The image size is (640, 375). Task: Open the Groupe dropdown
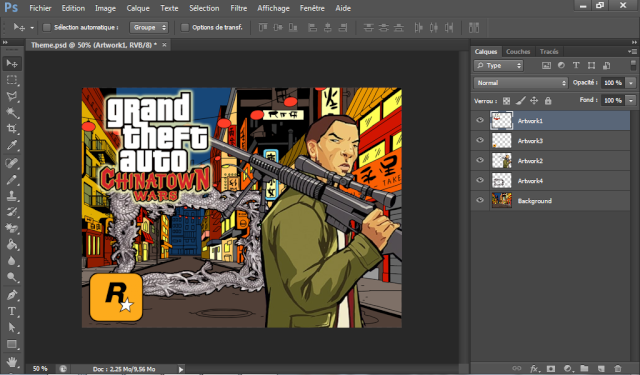[x=149, y=27]
